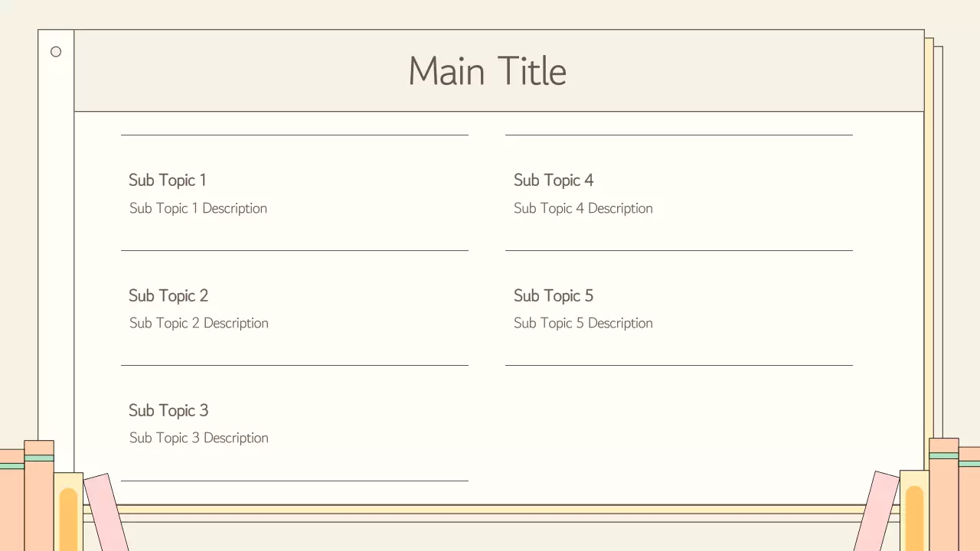
Task: Click the Sub Topic 1 Description text
Action: coord(198,208)
